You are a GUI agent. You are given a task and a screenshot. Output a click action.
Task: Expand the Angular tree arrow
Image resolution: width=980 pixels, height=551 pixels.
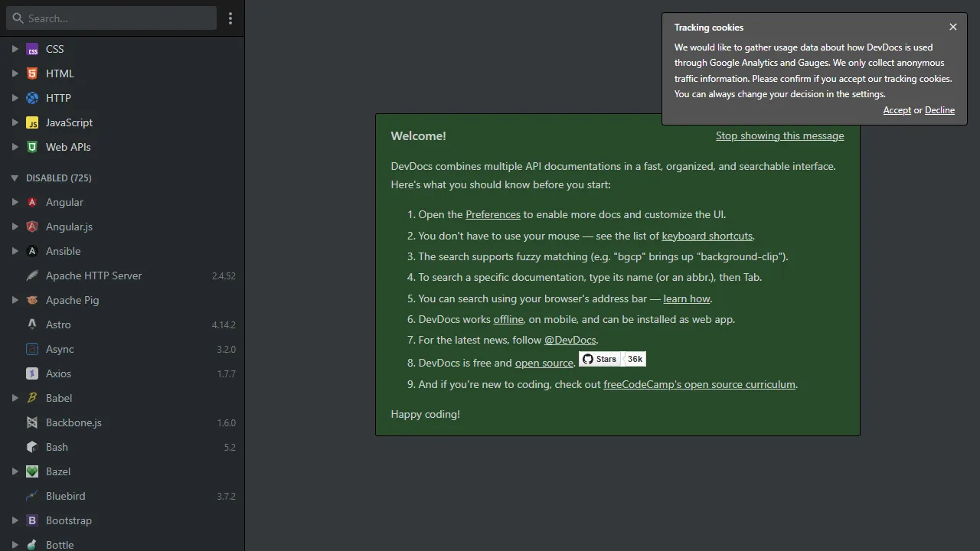pos(15,202)
